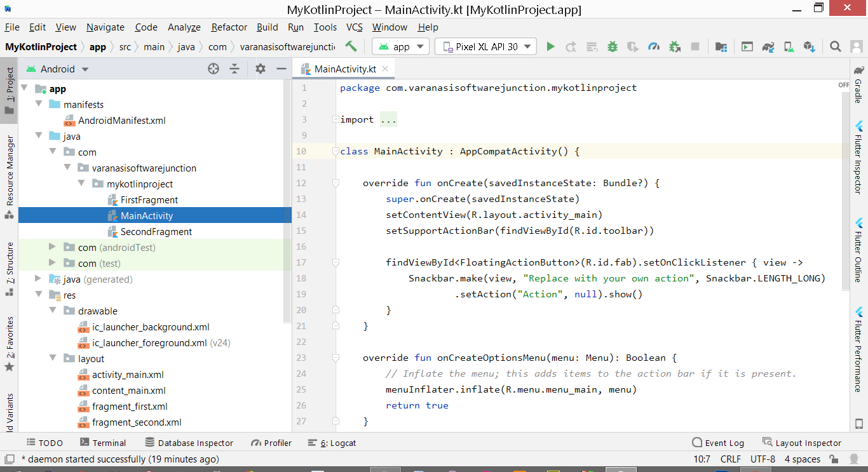This screenshot has width=868, height=472.
Task: Collapse all in the Project panel
Action: click(x=234, y=69)
